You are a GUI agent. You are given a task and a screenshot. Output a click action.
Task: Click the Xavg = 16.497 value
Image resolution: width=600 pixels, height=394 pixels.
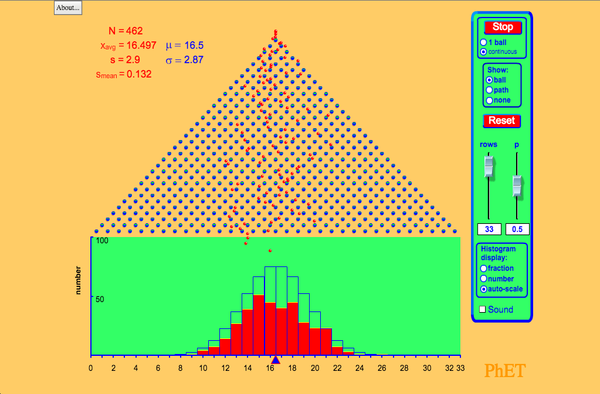pos(128,46)
